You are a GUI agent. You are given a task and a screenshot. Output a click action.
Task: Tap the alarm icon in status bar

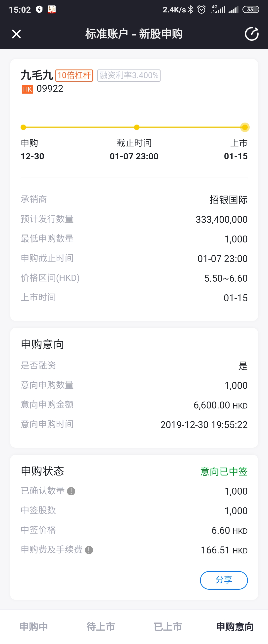(201, 9)
